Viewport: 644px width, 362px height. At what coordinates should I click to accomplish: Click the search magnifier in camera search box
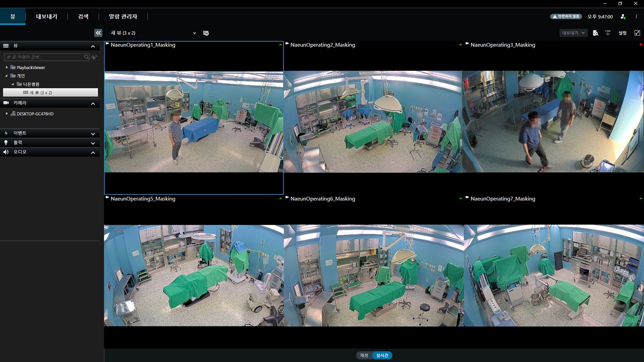pos(87,57)
